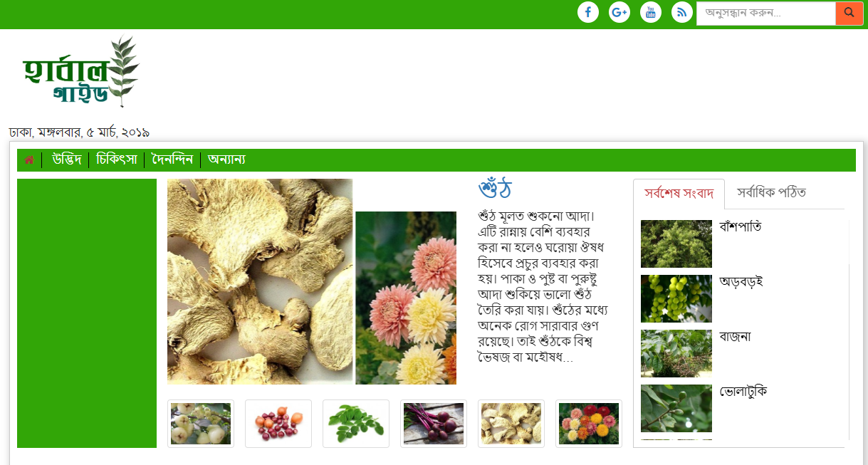The width and height of the screenshot is (868, 465).
Task: Open the চিকিৎসা menu item
Action: tap(116, 160)
